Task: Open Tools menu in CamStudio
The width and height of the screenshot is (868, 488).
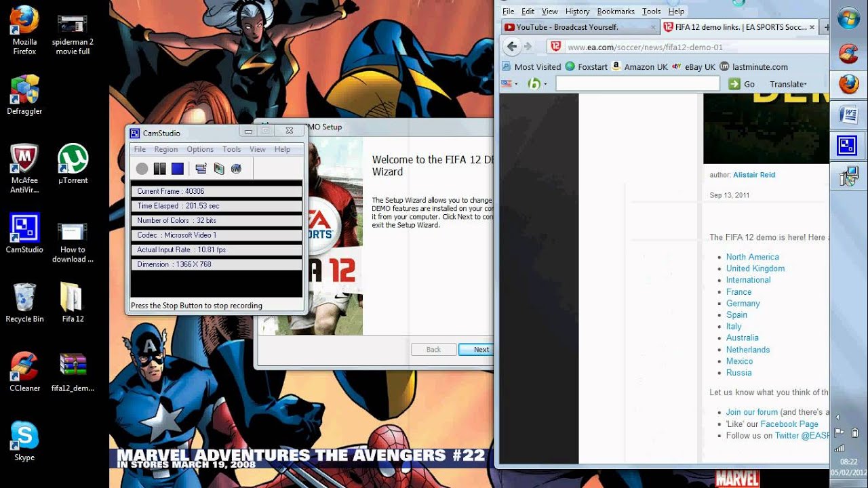Action: [232, 149]
